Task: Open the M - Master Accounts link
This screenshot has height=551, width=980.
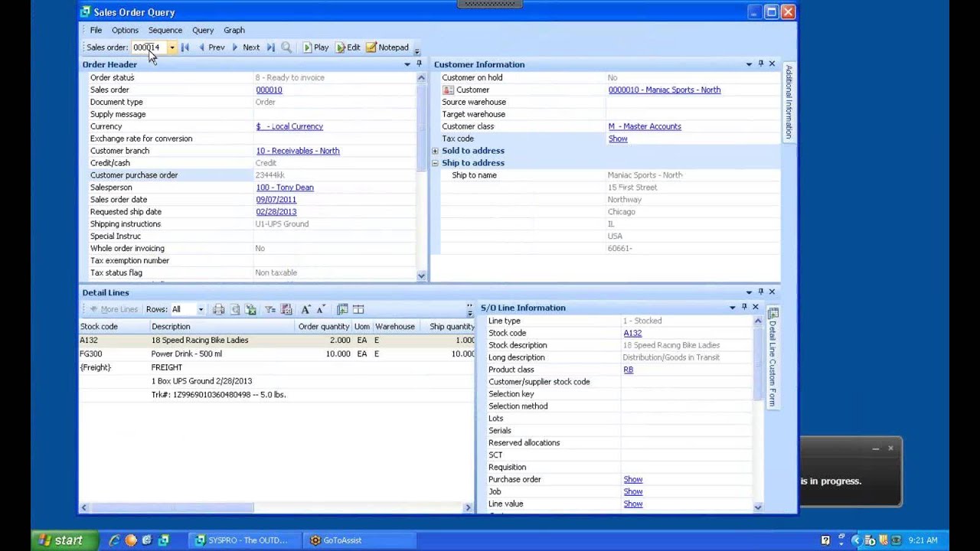Action: coord(645,126)
